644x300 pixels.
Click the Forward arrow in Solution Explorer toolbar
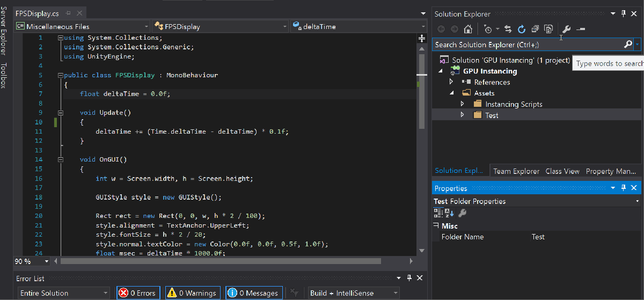[x=454, y=29]
